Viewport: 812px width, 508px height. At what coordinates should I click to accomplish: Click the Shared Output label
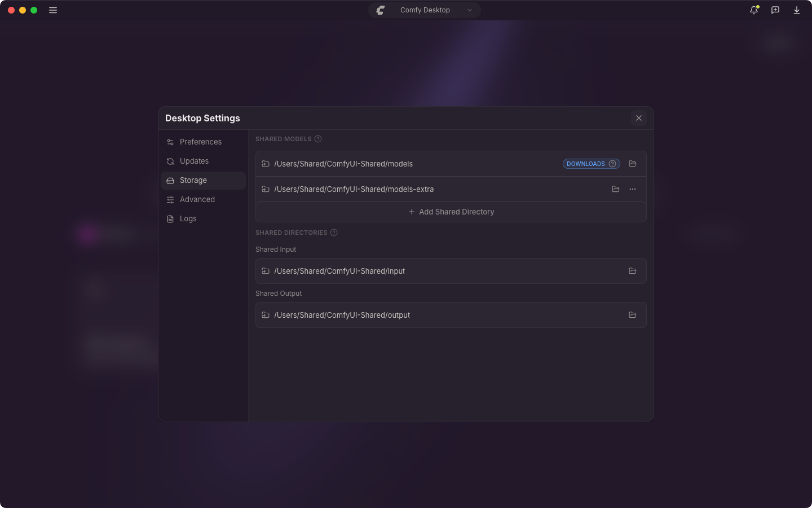tap(279, 294)
